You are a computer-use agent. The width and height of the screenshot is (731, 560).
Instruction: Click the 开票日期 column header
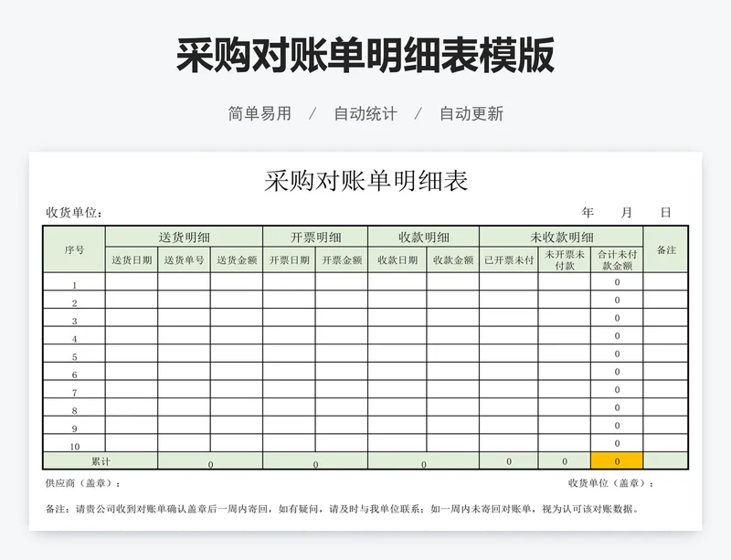[x=290, y=259]
